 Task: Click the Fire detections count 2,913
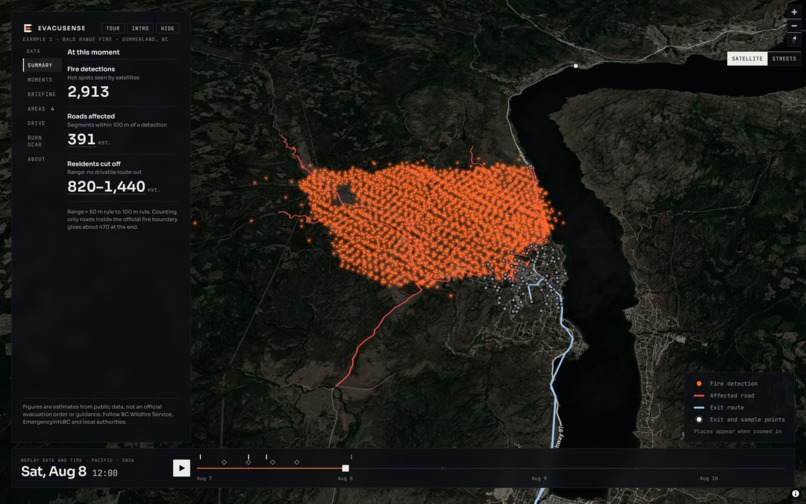(88, 92)
